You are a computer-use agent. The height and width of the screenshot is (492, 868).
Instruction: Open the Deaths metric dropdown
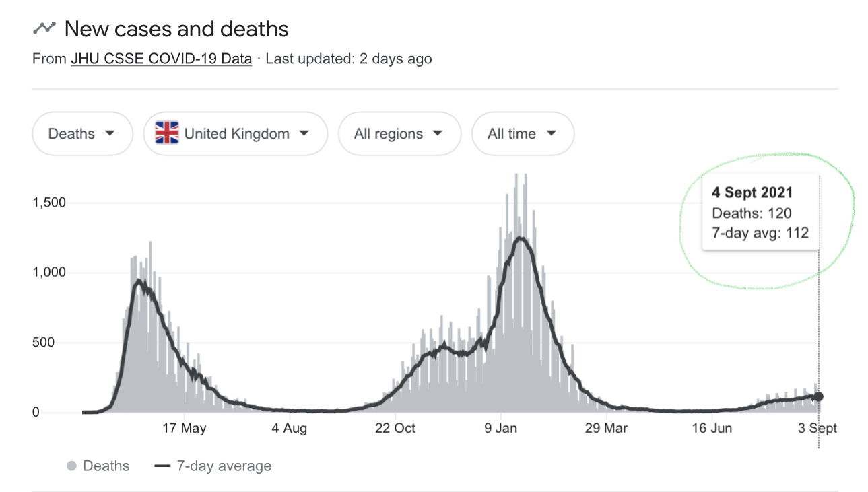coord(82,133)
